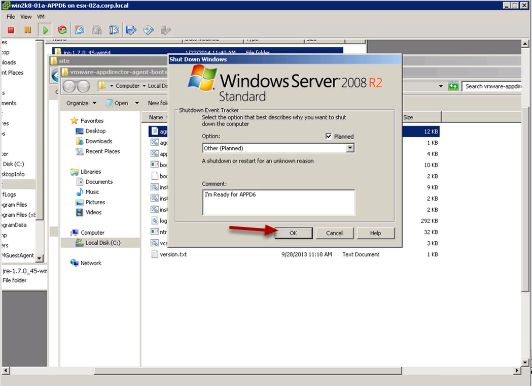Viewport: 532px width, 386px height.
Task: Click the CD/DVD drive connect toolbar icon
Action: 148,30
